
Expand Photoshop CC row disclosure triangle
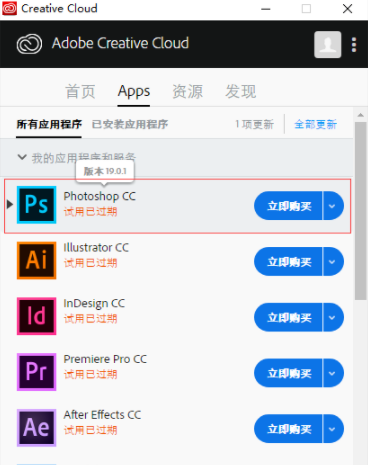point(10,204)
